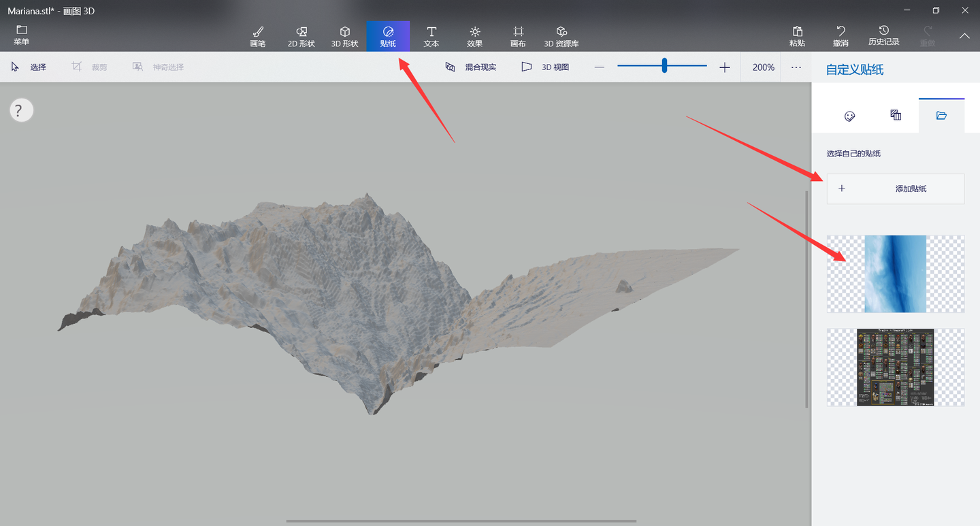Open the 3D 资源库 library

pos(561,36)
